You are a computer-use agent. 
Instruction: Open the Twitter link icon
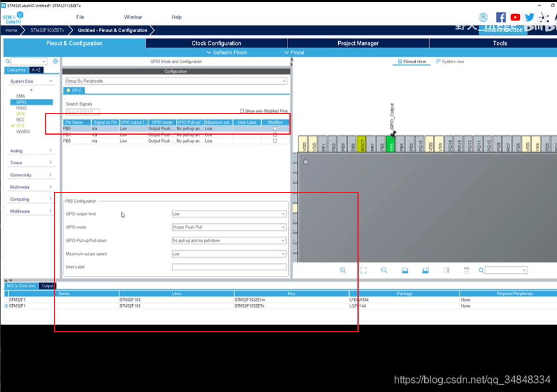(x=529, y=17)
